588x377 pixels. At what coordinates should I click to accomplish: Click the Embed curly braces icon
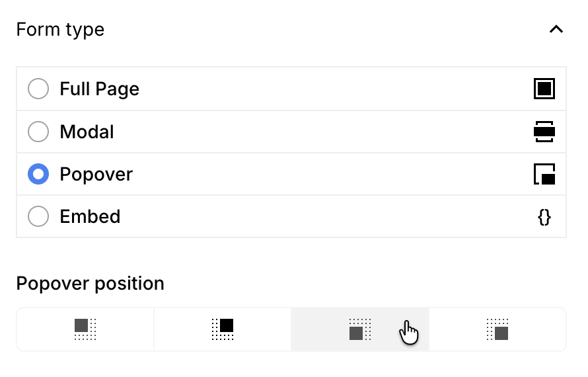click(544, 217)
